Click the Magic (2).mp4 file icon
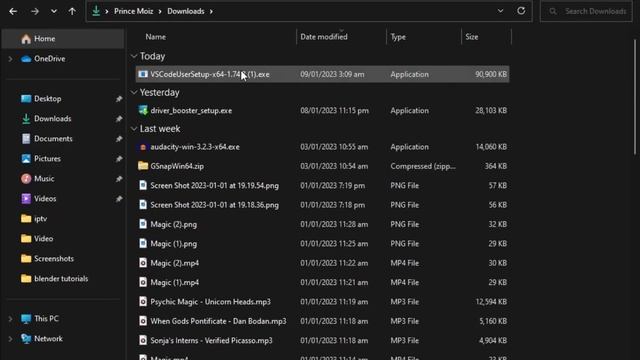This screenshot has width=640, height=360. click(x=143, y=263)
